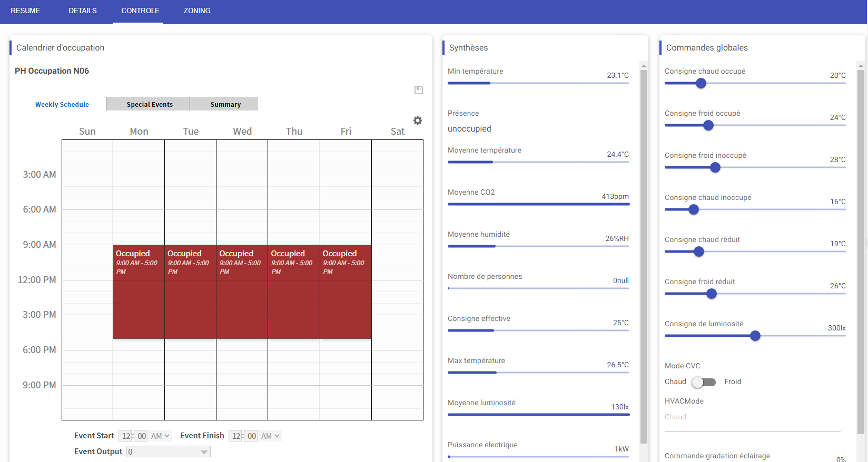Select Monday's Occupied event block
Viewport: 868px width, 462px height.
(x=139, y=295)
